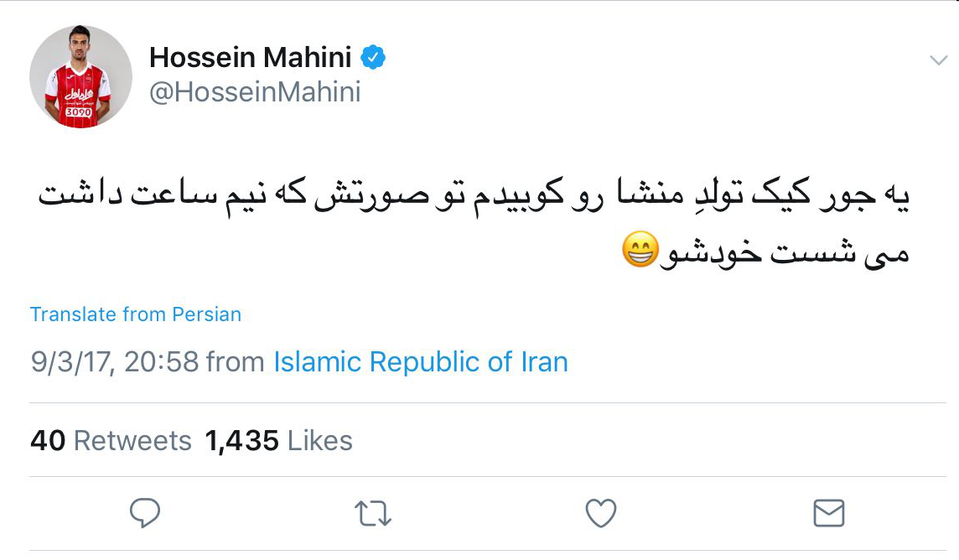Click the grinning emoji in the tweet
The width and height of the screenshot is (959, 560).
639,251
